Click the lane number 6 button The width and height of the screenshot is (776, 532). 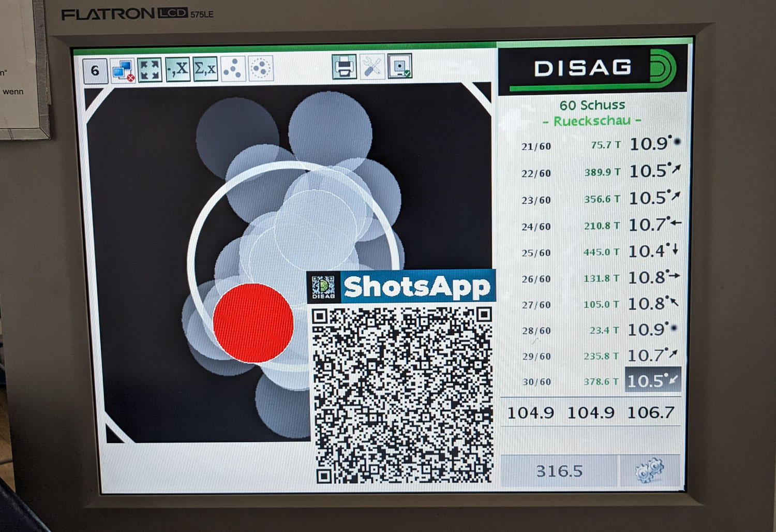coord(95,70)
